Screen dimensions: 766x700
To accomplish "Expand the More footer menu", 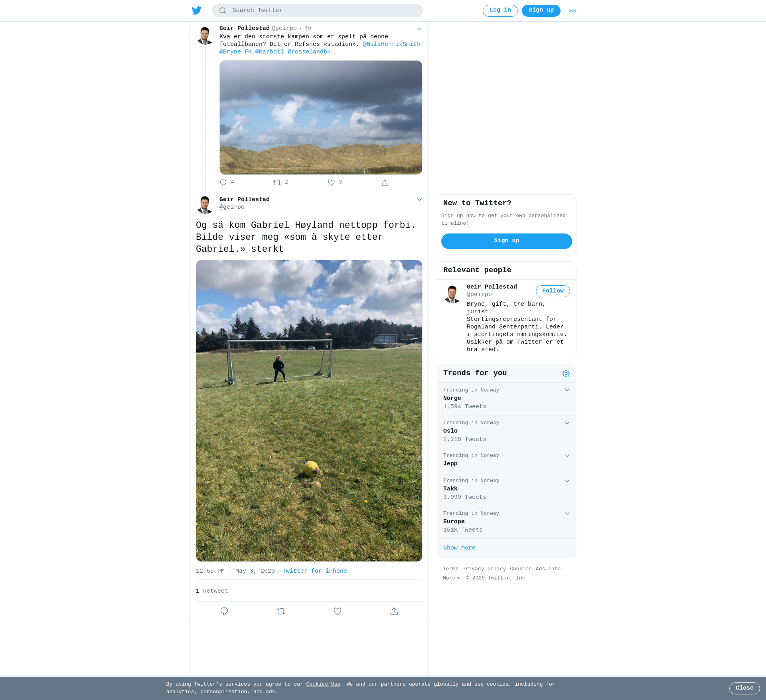I will point(451,578).
